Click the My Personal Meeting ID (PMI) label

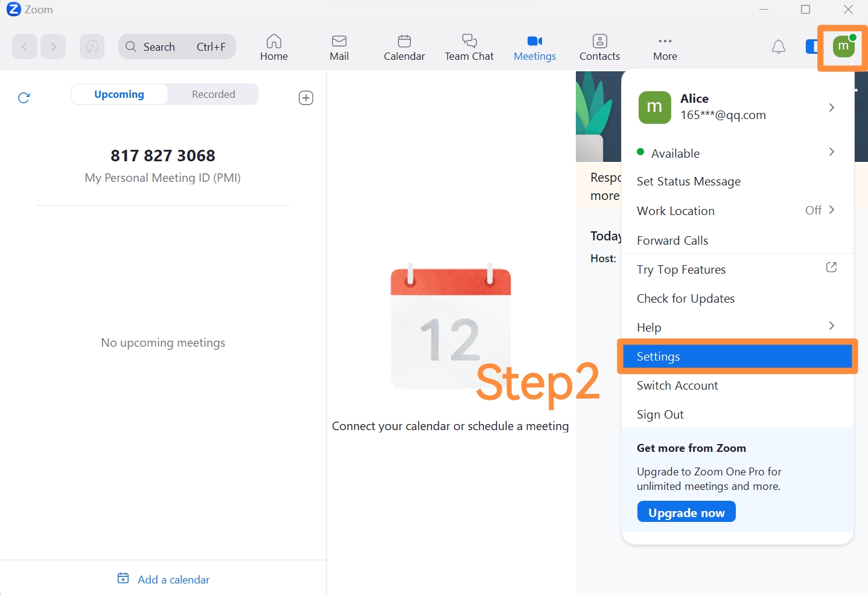click(163, 178)
